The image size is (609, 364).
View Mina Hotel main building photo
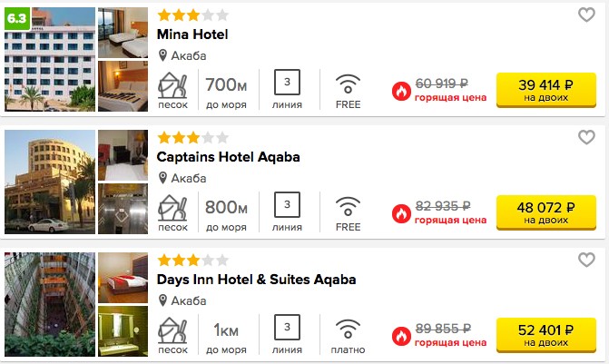pos(50,59)
